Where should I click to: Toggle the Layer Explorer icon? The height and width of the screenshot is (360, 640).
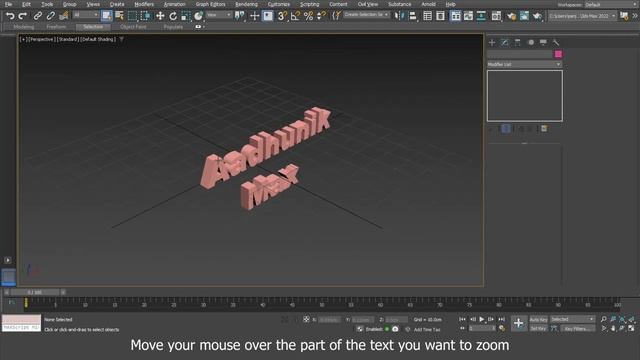[x=440, y=16]
